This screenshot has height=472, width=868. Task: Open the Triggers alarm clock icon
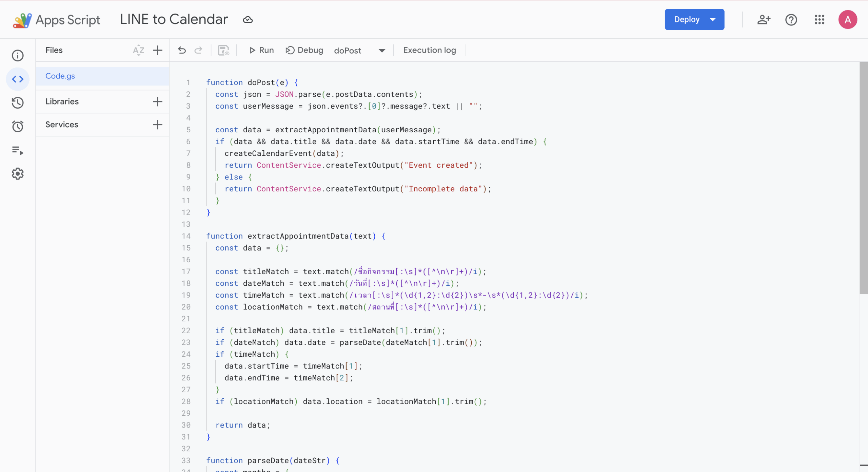(18, 126)
